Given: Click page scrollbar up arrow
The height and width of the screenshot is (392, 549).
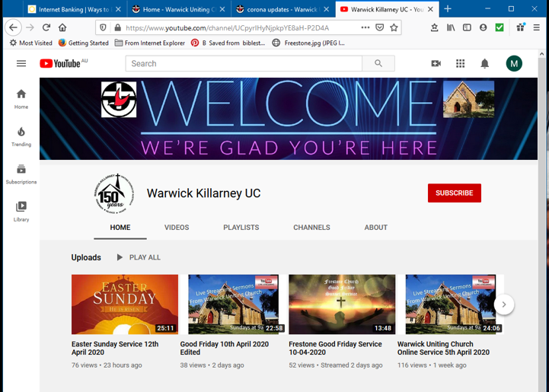Looking at the screenshot, I should pyautogui.click(x=541, y=54).
